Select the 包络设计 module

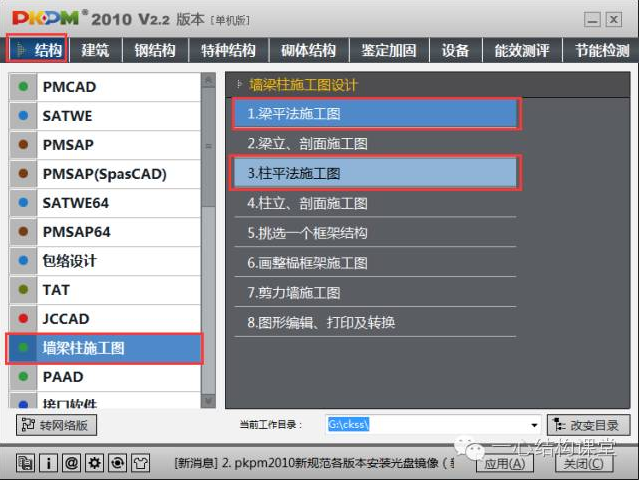[105, 261]
